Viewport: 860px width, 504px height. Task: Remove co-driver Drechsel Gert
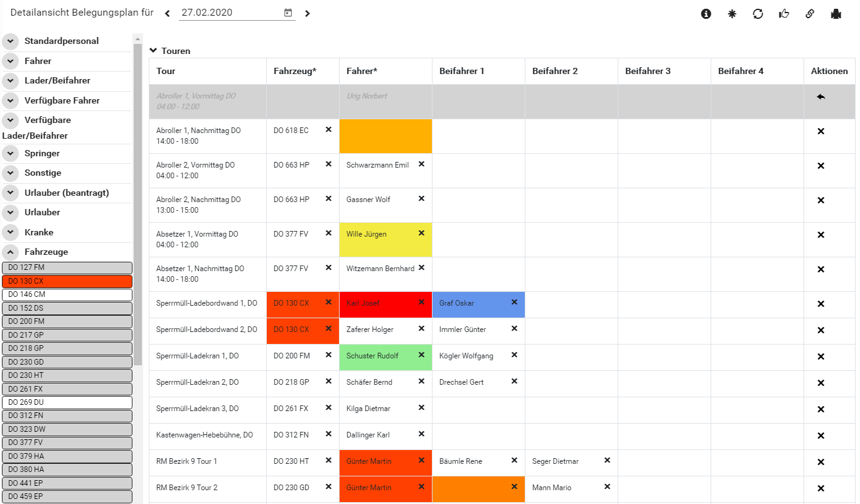(514, 381)
